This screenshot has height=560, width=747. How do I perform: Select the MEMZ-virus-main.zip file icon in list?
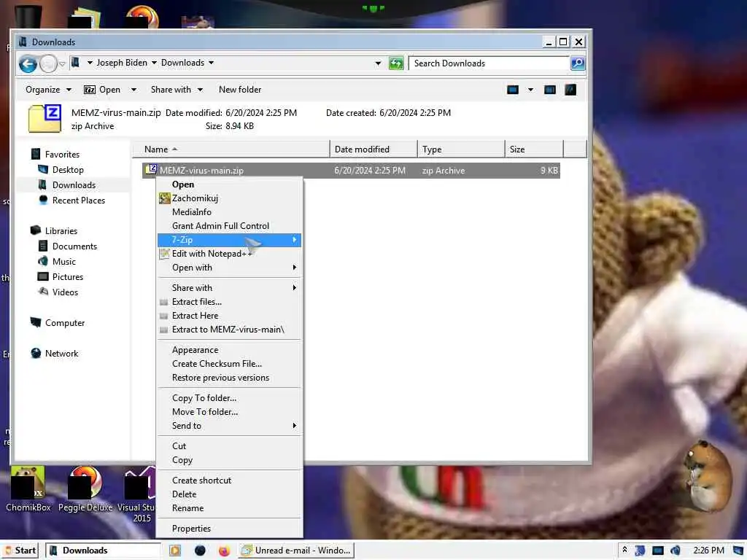click(151, 169)
